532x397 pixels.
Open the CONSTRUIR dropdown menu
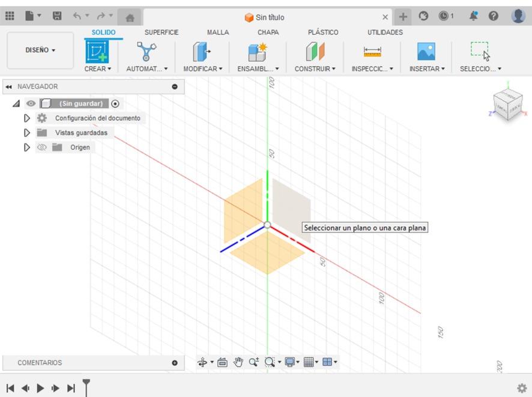pyautogui.click(x=315, y=69)
